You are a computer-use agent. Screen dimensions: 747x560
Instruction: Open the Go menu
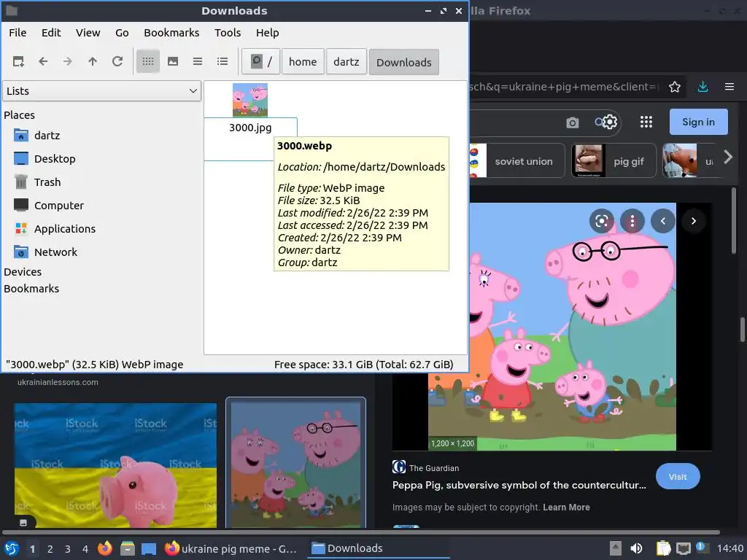pyautogui.click(x=122, y=33)
